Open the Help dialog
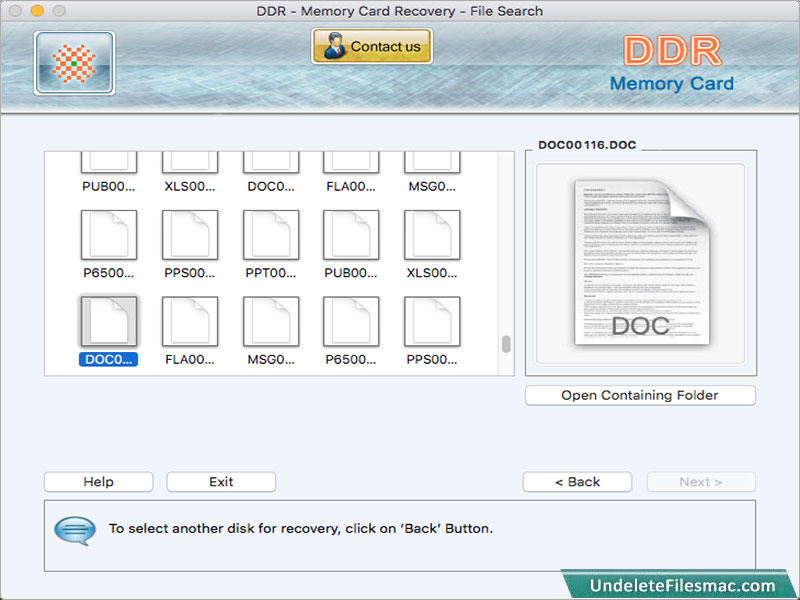The width and height of the screenshot is (800, 600). coord(97,482)
